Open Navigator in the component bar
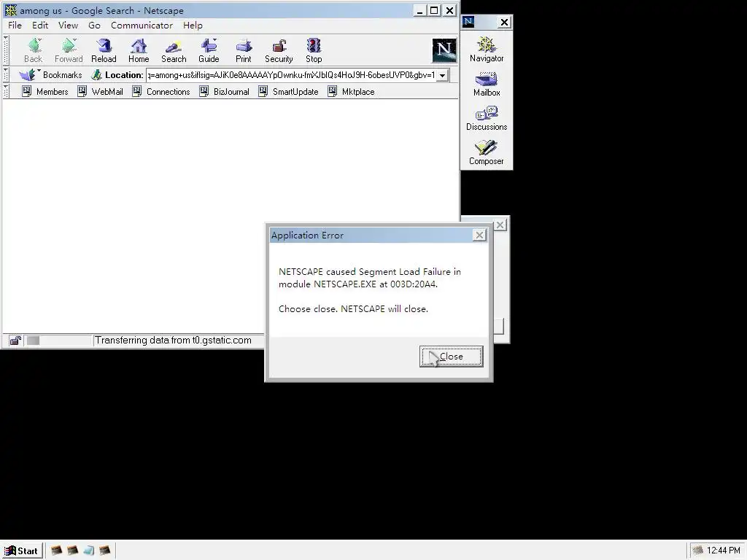 pos(487,50)
